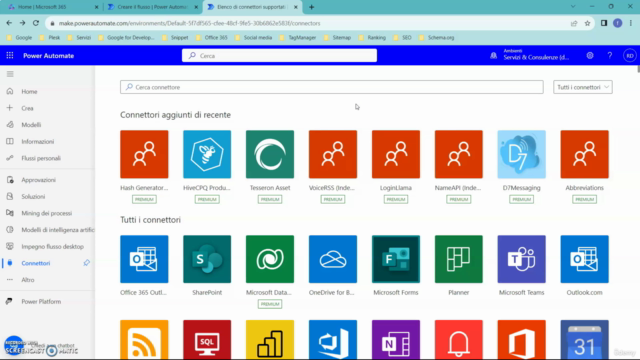Select the D7Messaging connector
Viewport: 640px width, 360px height.
coord(521,154)
